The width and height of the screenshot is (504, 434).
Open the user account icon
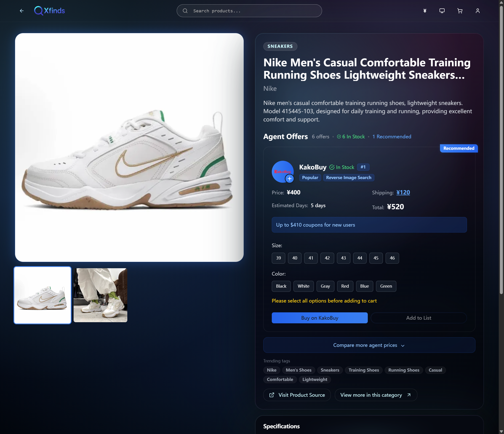pyautogui.click(x=477, y=11)
